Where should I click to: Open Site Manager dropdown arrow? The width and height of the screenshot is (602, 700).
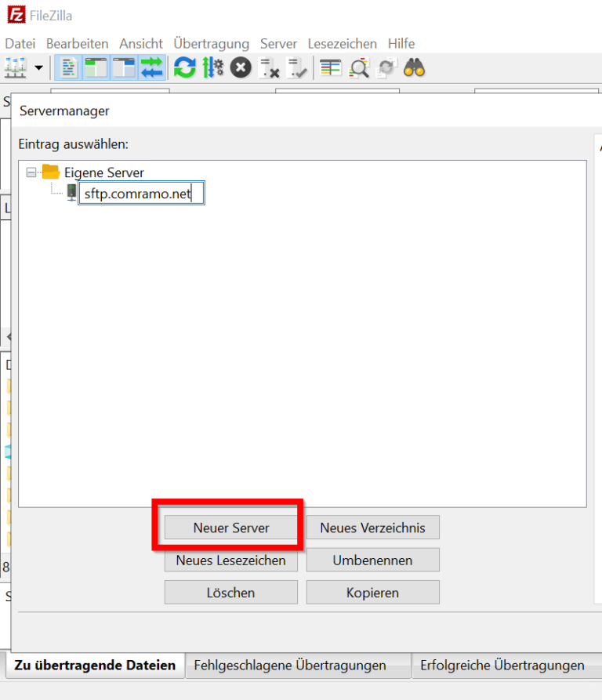pyautogui.click(x=39, y=68)
